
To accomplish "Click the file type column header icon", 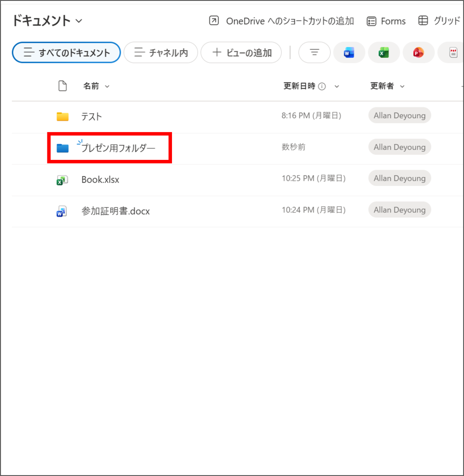I will pyautogui.click(x=62, y=86).
